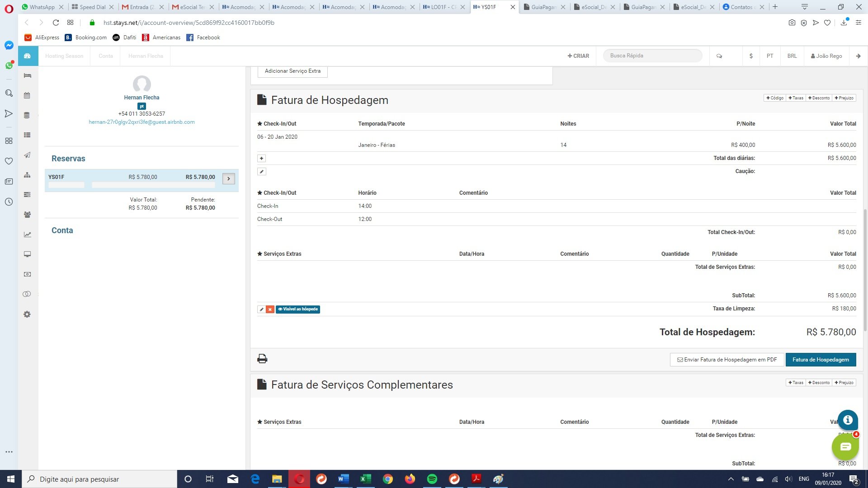Open the chat messages icon in top bar
The image size is (868, 488).
tap(719, 56)
